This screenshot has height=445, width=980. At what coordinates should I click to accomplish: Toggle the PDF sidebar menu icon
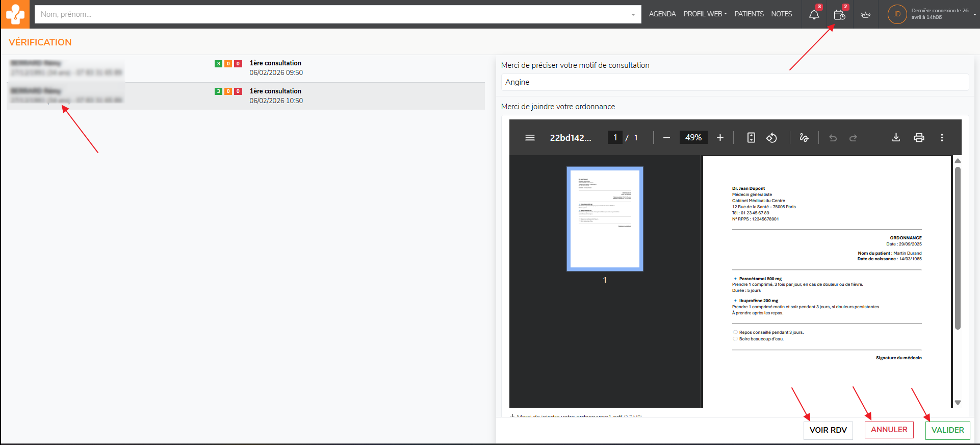530,138
